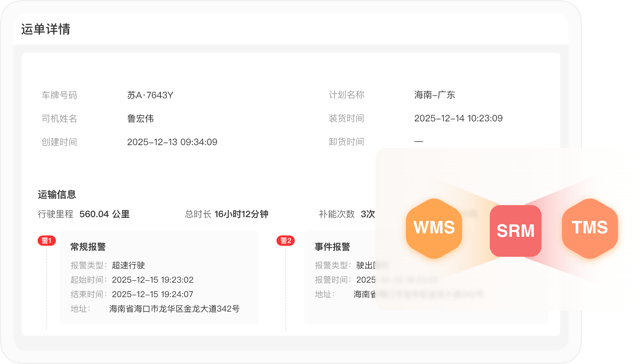Open the 事件报警 alarm card title
The width and height of the screenshot is (642, 364).
tap(332, 247)
